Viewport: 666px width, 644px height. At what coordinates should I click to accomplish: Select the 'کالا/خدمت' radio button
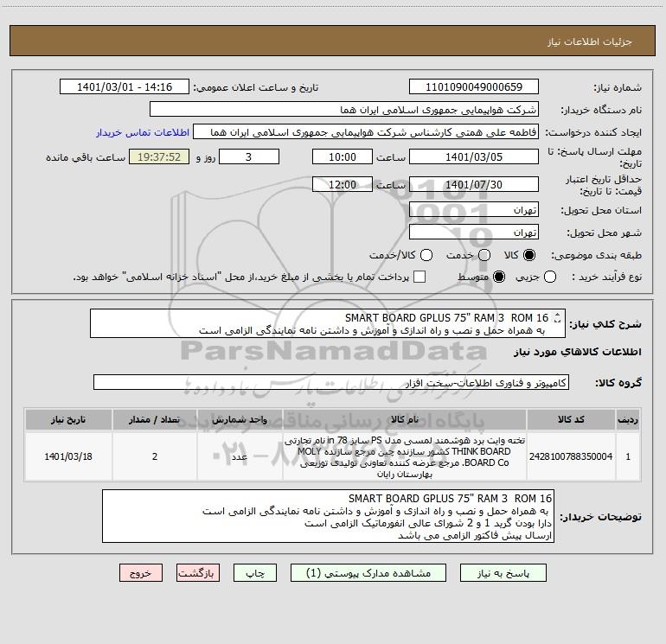[426, 255]
